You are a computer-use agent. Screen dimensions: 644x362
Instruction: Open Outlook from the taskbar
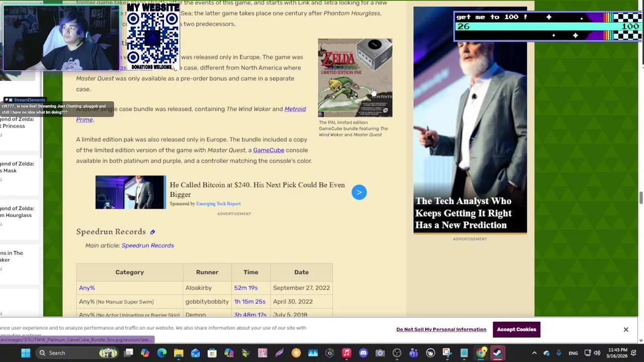(x=195, y=353)
